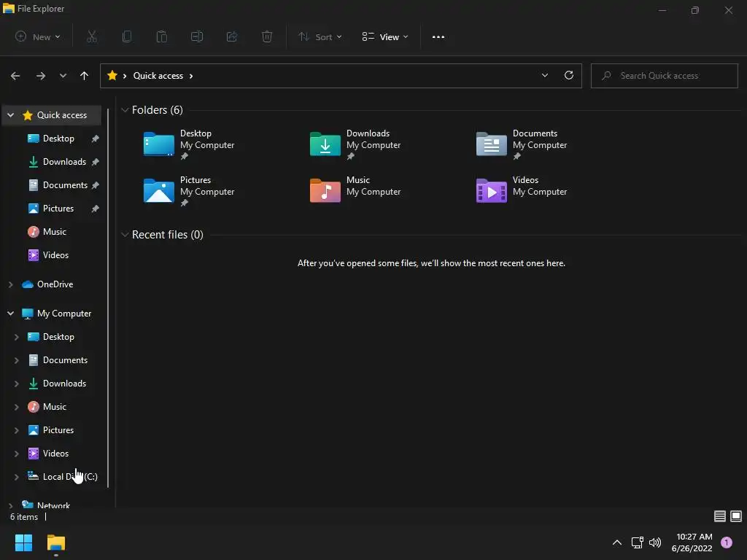Open notification badge in taskbar

coord(727,542)
